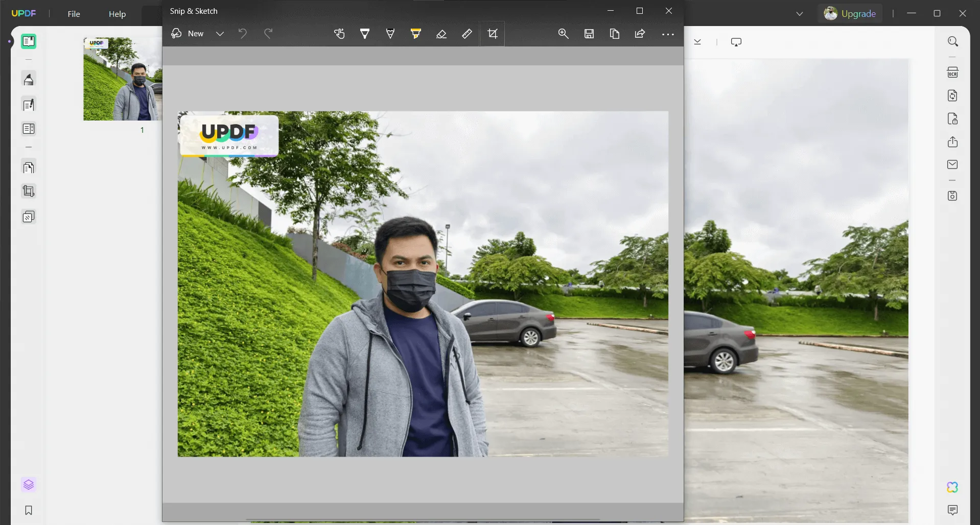The height and width of the screenshot is (525, 980).
Task: Toggle the Ruler tool
Action: tap(467, 34)
